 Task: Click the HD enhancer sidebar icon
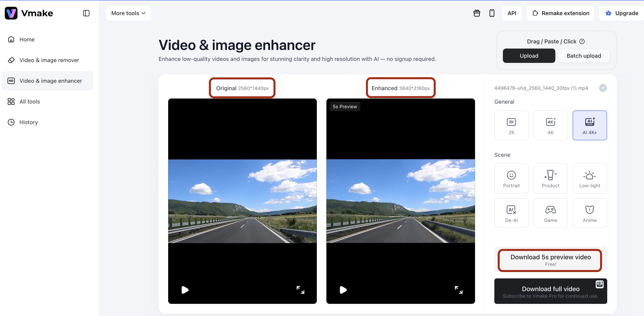11,81
